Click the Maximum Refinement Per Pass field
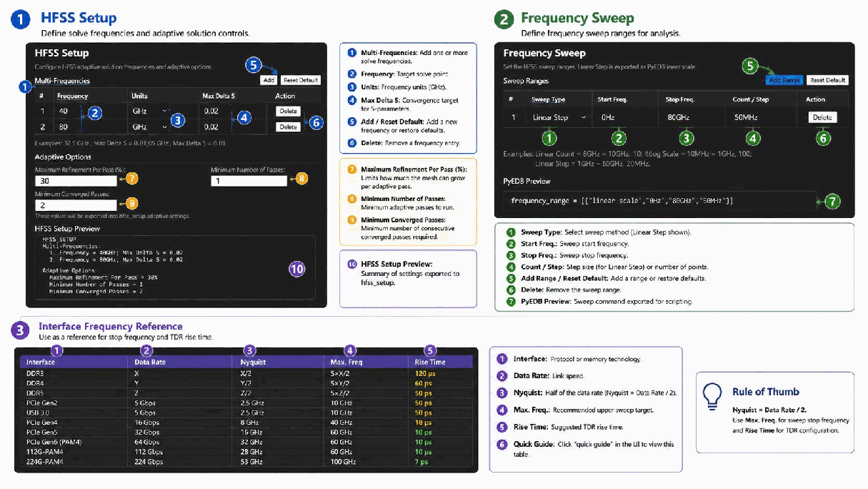 75,182
